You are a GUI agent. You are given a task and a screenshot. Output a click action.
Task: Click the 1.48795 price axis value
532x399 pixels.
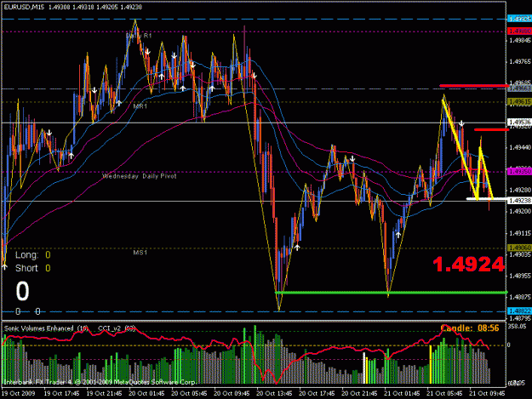click(520, 319)
